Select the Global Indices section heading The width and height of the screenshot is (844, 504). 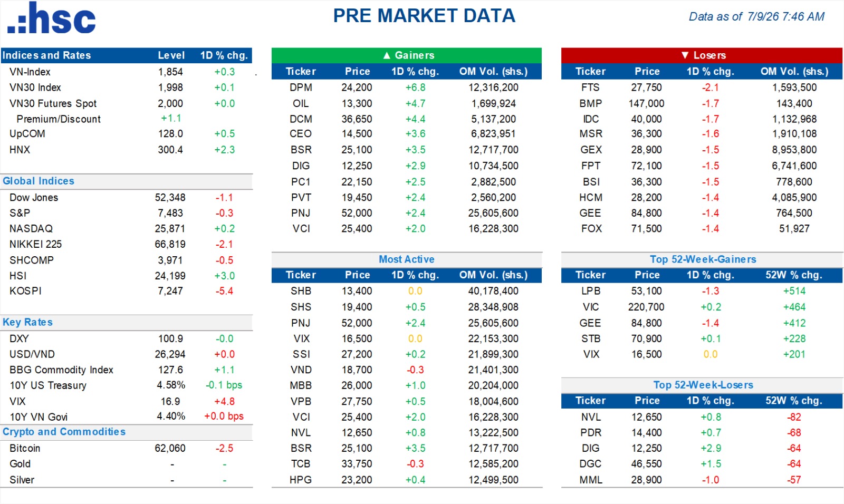[x=39, y=181]
